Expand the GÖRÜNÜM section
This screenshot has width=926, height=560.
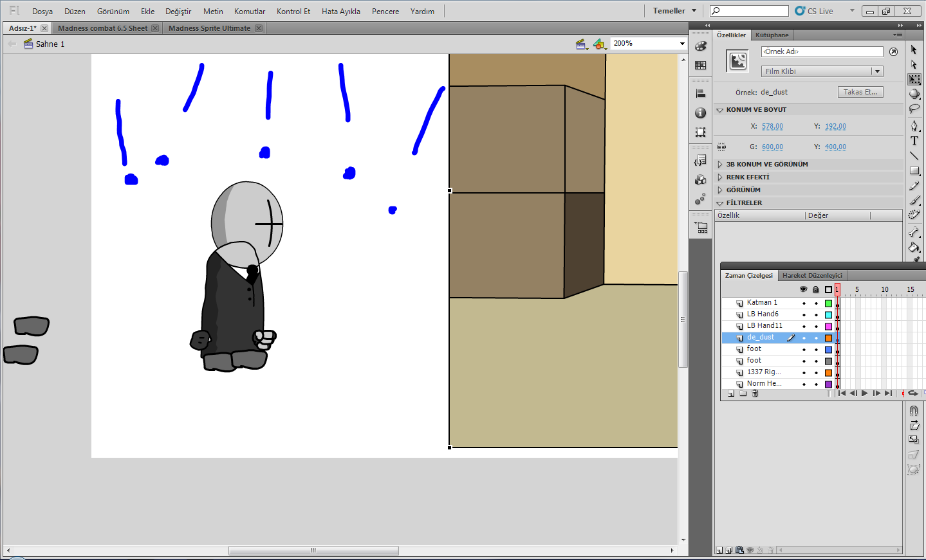coord(720,190)
